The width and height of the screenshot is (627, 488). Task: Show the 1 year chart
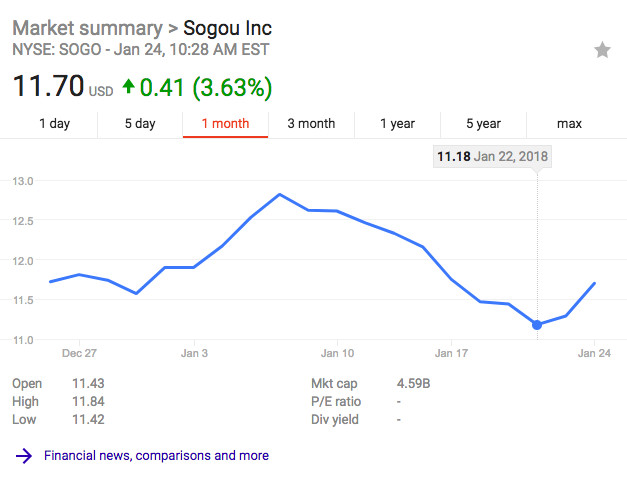(x=397, y=124)
